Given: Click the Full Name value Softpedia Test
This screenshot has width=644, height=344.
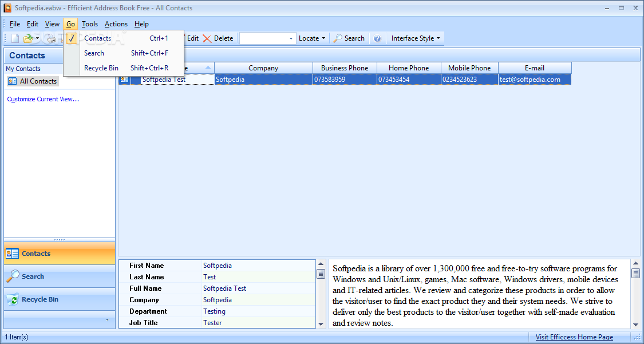Looking at the screenshot, I should tap(224, 288).
